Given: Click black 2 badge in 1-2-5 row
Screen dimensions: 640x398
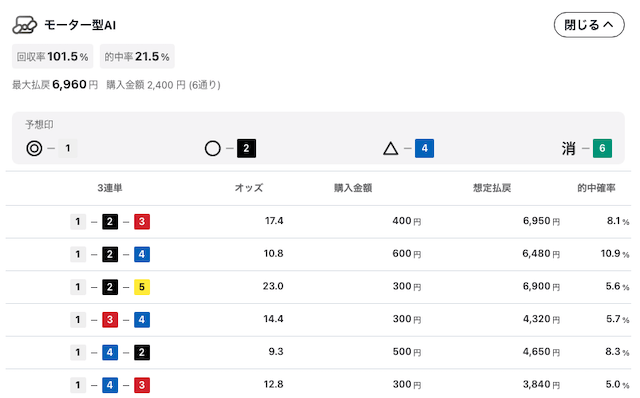Looking at the screenshot, I should tap(110, 287).
